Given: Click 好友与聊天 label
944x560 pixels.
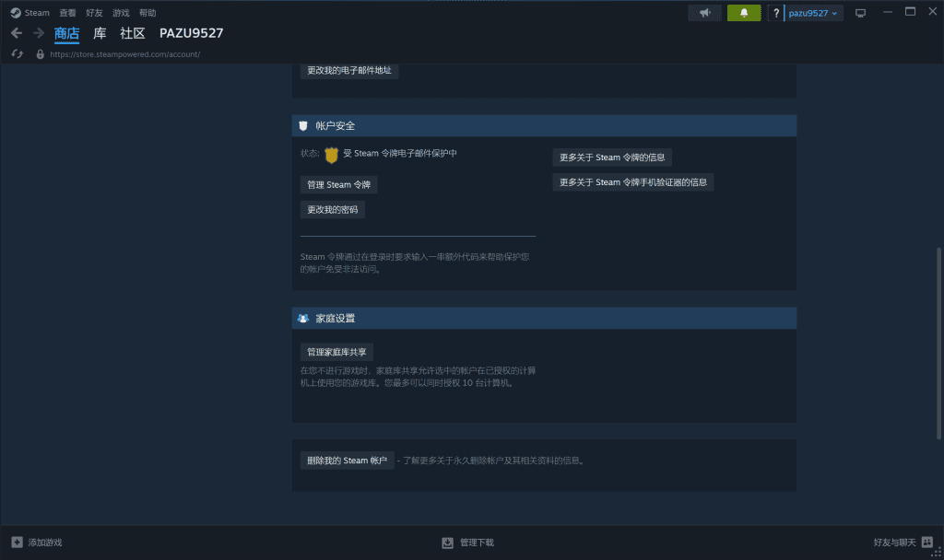Looking at the screenshot, I should pyautogui.click(x=894, y=542).
